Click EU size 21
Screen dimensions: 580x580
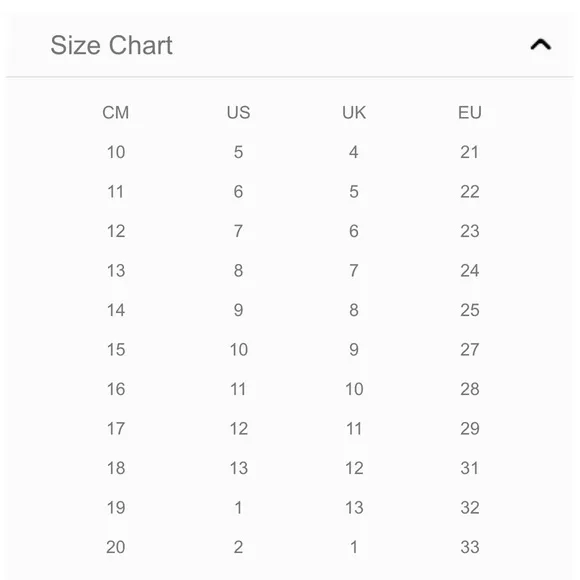470,152
